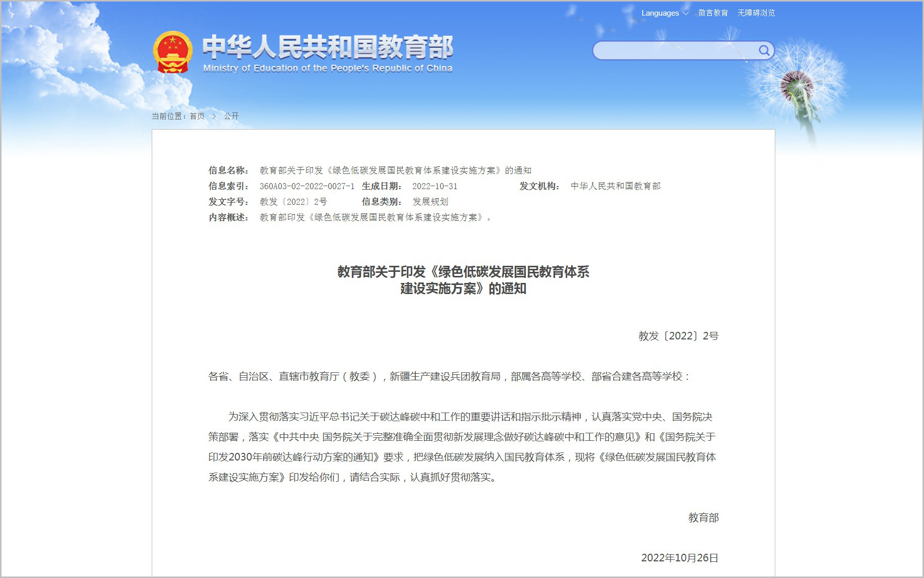
Task: Expand the Languages chevron arrow
Action: (685, 14)
